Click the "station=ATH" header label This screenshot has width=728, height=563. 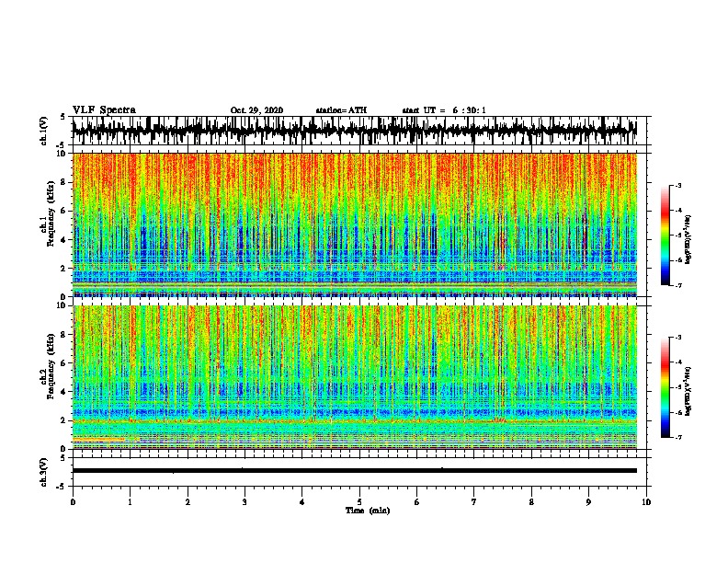[x=341, y=110]
